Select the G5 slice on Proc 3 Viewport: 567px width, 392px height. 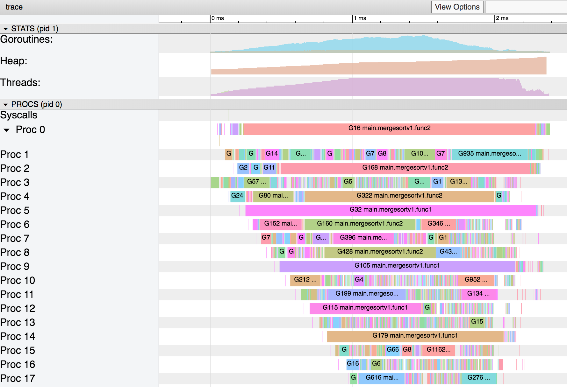[348, 182]
